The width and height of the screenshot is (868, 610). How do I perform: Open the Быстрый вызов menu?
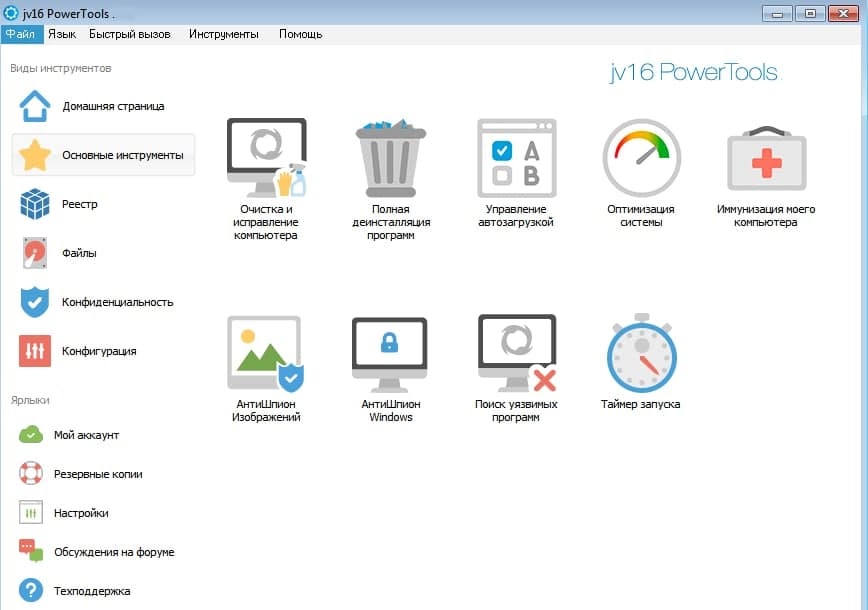(130, 34)
